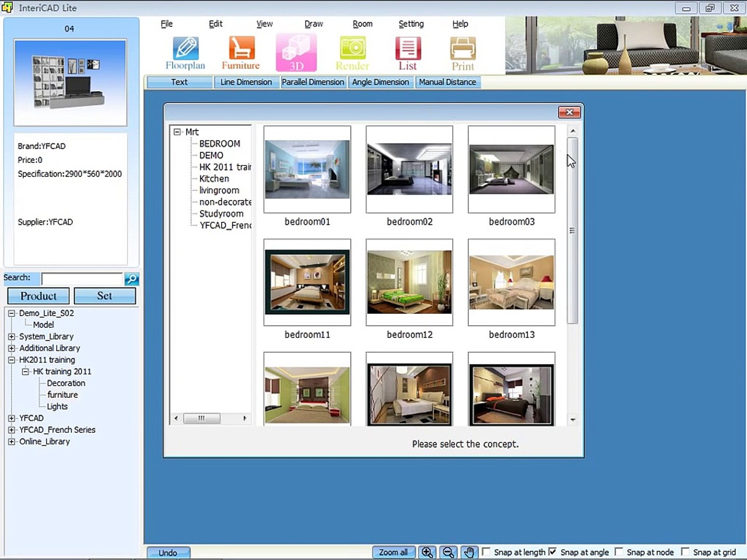The image size is (747, 560).
Task: Click the Text tool button
Action: [179, 82]
